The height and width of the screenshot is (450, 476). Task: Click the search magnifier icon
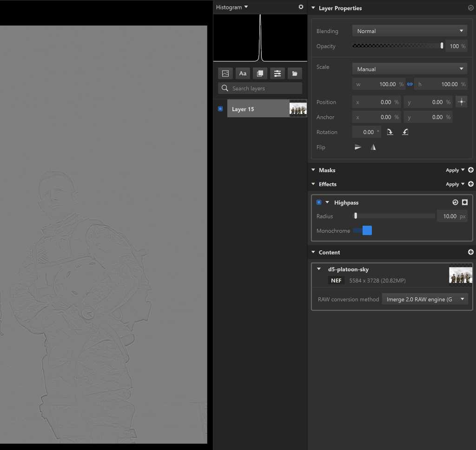click(x=225, y=88)
